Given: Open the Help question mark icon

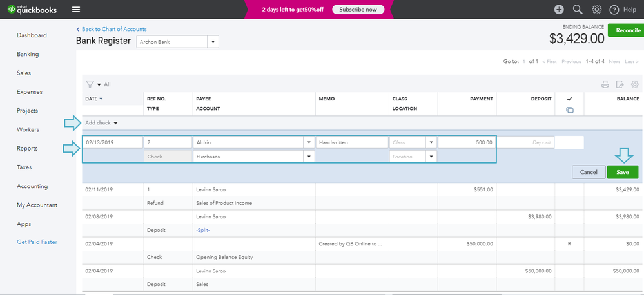Looking at the screenshot, I should (x=614, y=10).
